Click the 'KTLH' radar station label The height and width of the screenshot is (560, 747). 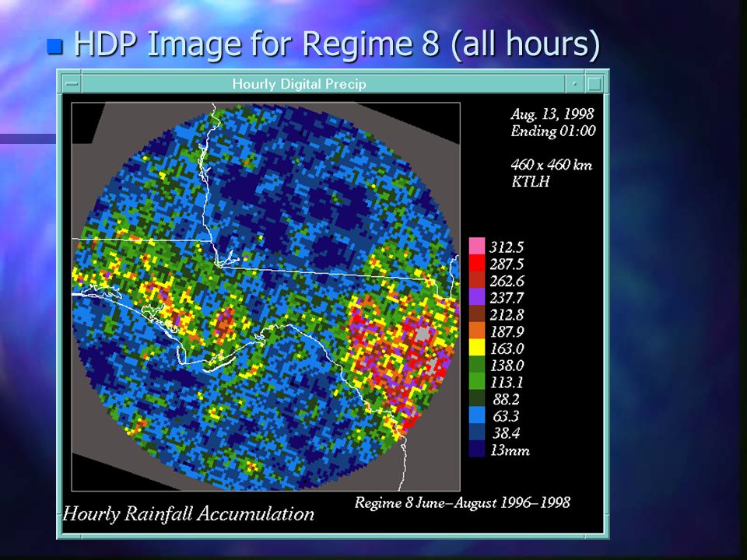pyautogui.click(x=530, y=181)
